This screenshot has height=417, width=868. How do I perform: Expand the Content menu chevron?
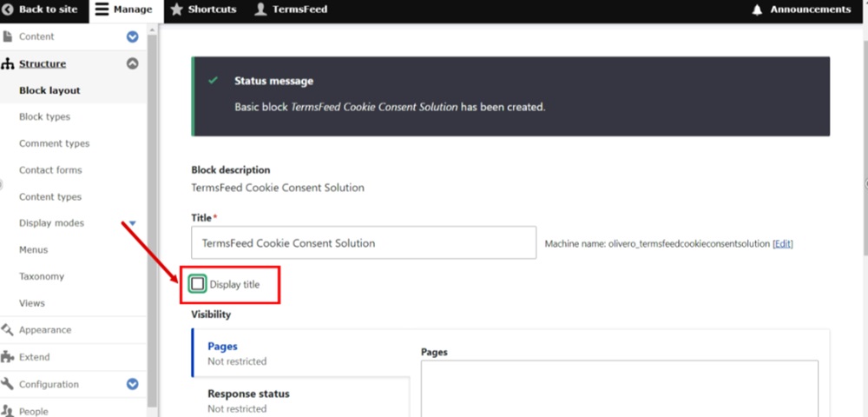point(132,36)
